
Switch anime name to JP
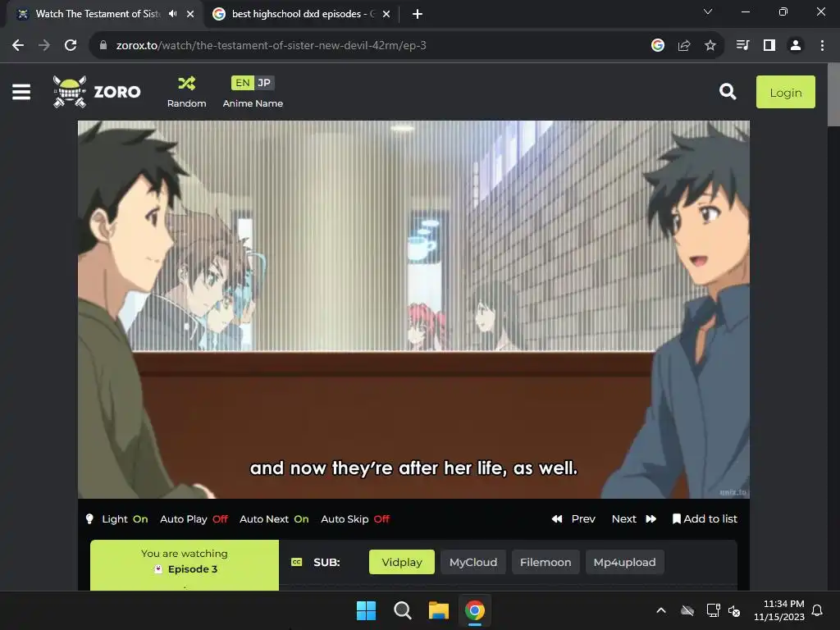(x=264, y=83)
